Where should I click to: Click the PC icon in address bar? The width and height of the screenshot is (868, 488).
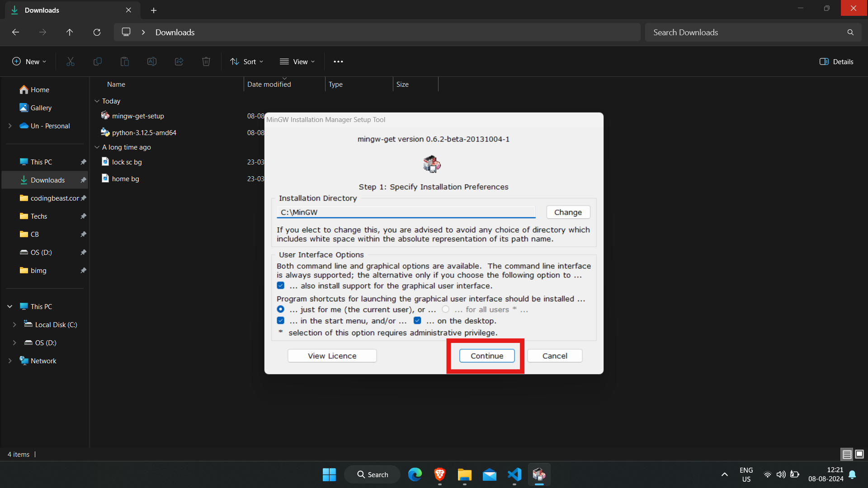126,32
